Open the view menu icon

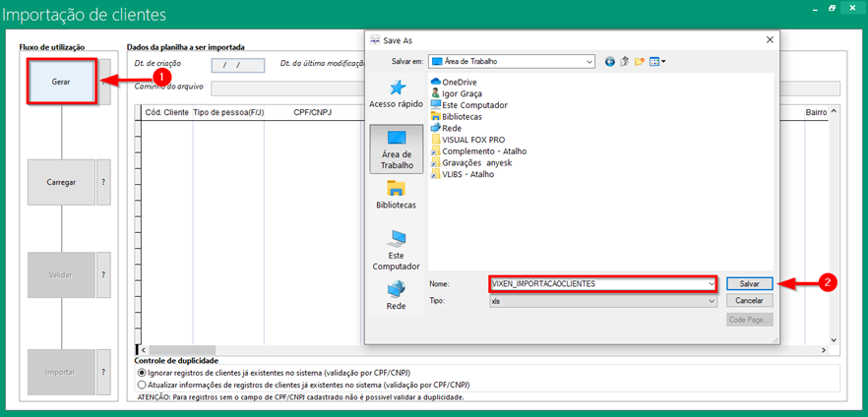click(x=656, y=61)
